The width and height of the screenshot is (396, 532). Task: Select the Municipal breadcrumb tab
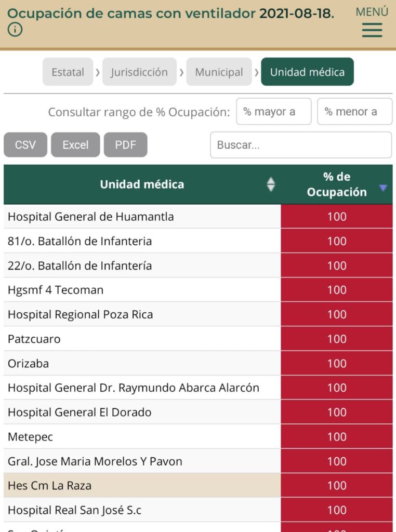pos(219,72)
